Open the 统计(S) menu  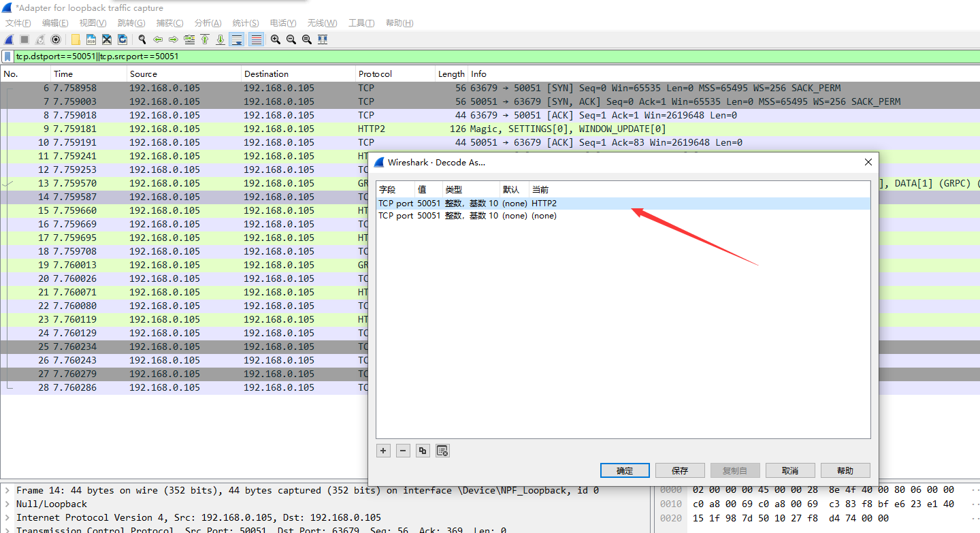coord(246,23)
